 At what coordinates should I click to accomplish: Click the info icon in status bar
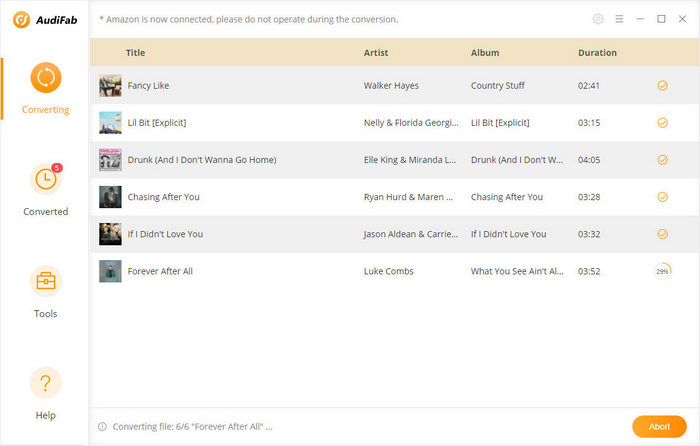[102, 427]
